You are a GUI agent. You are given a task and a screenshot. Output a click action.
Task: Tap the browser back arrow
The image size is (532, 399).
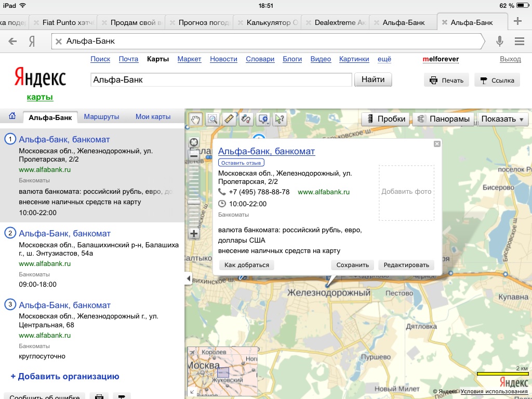click(12, 42)
